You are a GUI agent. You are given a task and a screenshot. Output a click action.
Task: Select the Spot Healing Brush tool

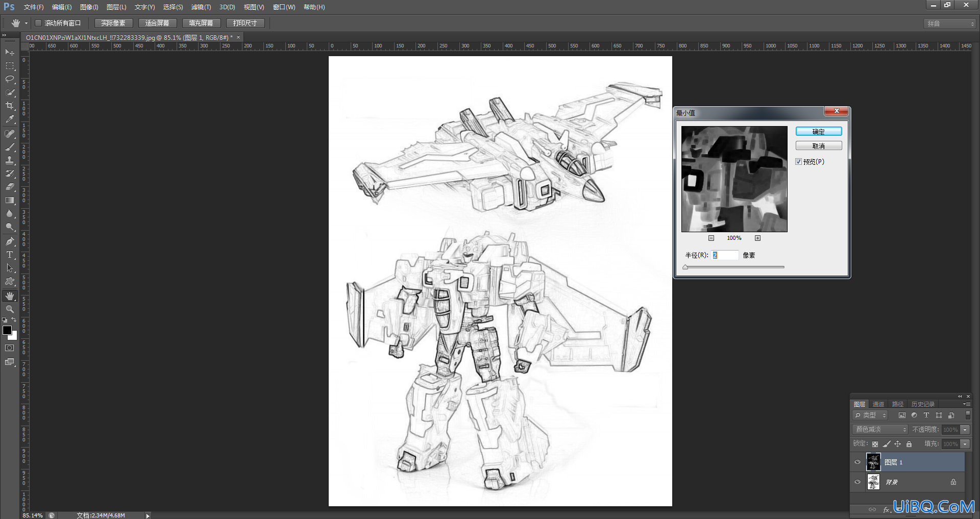pos(10,134)
